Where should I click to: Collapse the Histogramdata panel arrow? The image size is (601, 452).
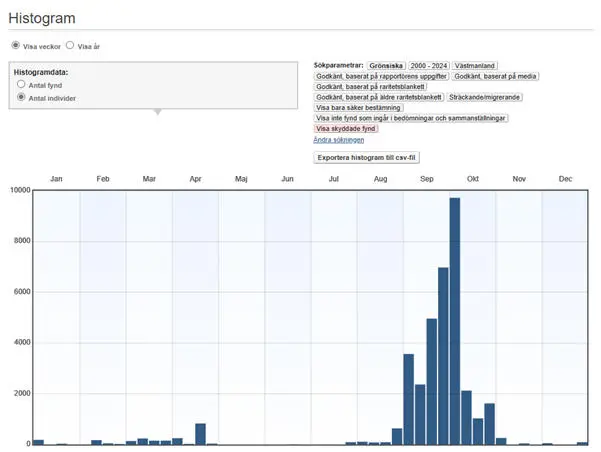[157, 112]
